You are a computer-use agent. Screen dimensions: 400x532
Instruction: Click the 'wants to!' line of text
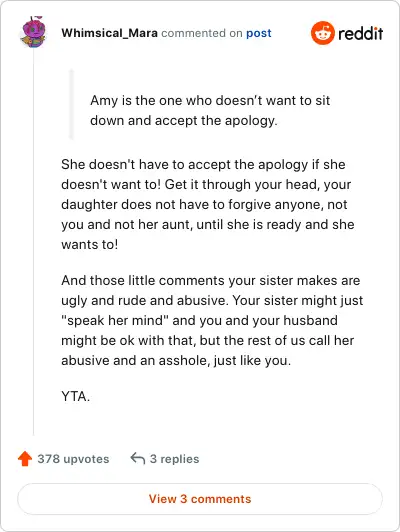click(90, 244)
